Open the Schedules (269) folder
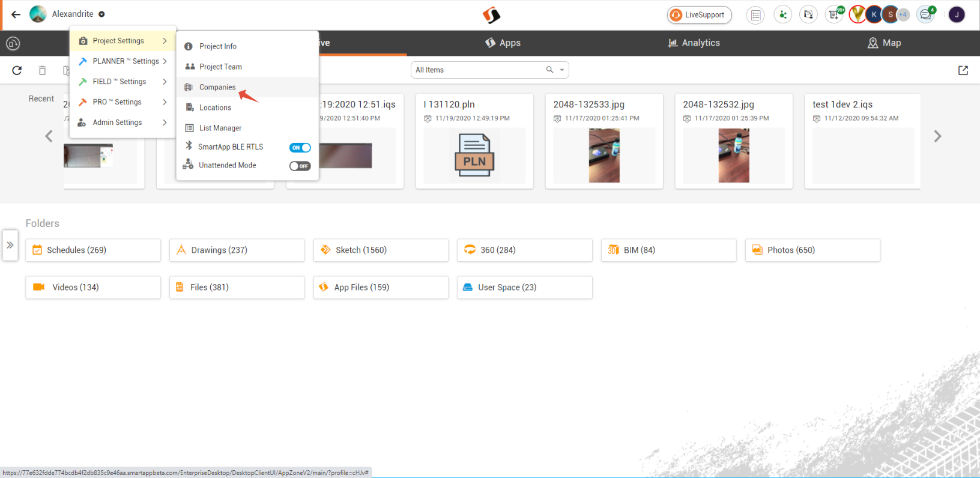This screenshot has height=478, width=980. click(93, 250)
